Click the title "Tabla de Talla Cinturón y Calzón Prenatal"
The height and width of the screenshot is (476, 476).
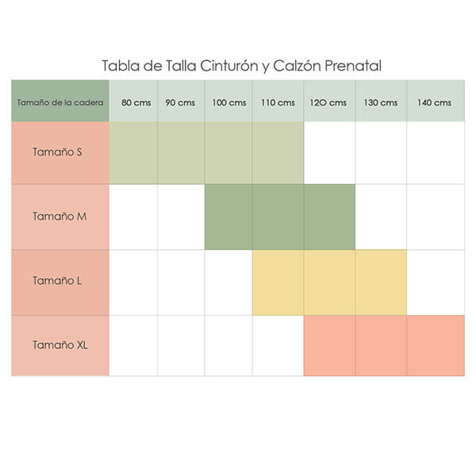241,66
